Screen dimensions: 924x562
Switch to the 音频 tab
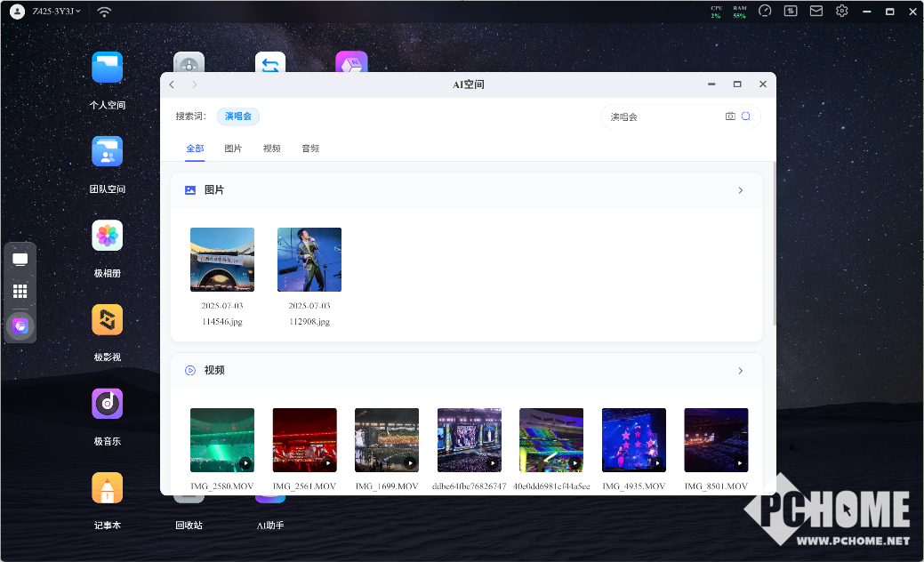(309, 149)
